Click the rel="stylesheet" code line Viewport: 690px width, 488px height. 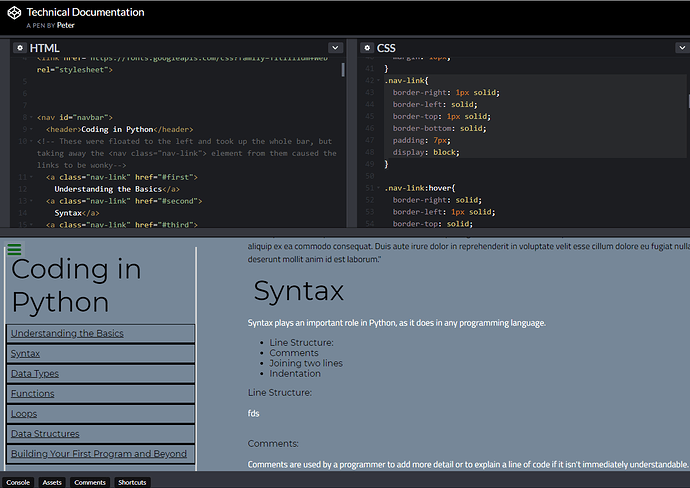75,70
